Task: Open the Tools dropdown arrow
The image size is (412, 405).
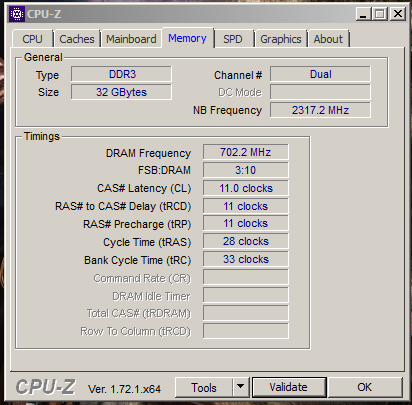Action: coord(240,387)
